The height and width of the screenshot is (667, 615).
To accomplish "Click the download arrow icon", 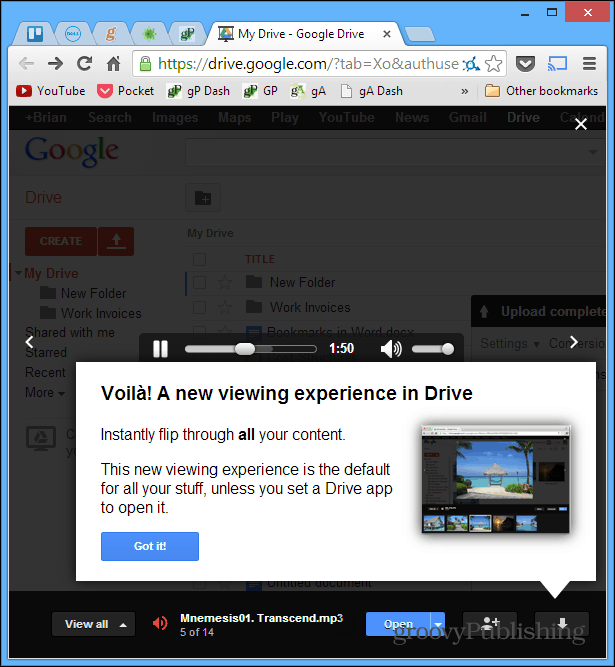I will pos(562,624).
